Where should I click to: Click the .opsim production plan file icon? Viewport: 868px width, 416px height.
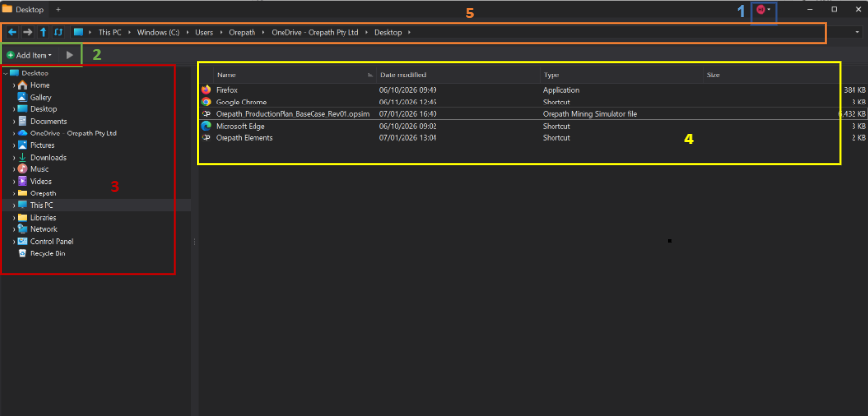[x=206, y=114]
